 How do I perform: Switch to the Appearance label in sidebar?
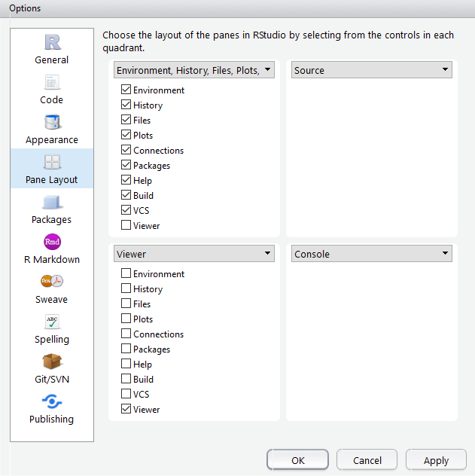coord(51,140)
